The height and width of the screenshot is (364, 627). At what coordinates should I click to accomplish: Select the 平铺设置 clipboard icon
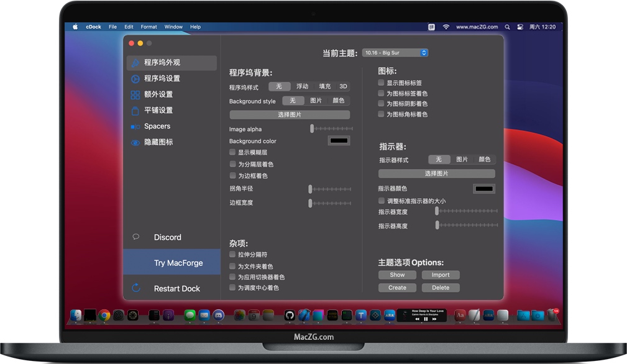(135, 110)
